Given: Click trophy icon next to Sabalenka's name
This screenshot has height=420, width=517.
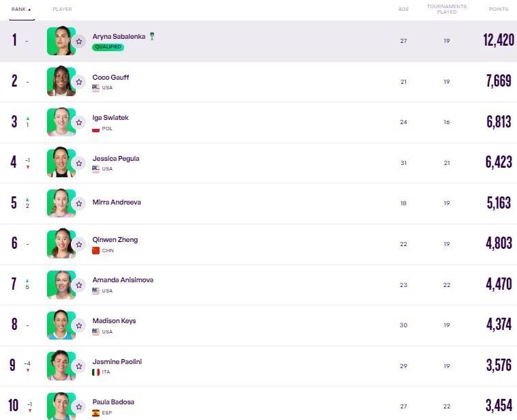Looking at the screenshot, I should pos(152,36).
